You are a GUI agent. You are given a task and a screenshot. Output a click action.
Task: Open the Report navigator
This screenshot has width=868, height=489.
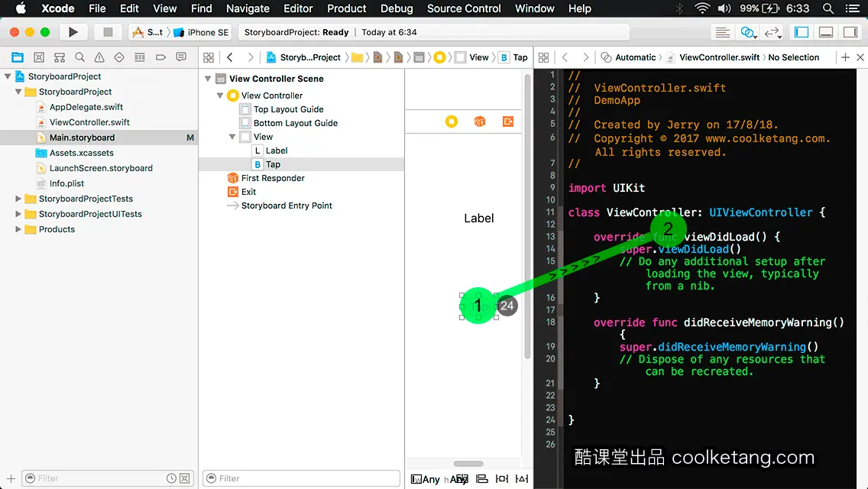[181, 57]
